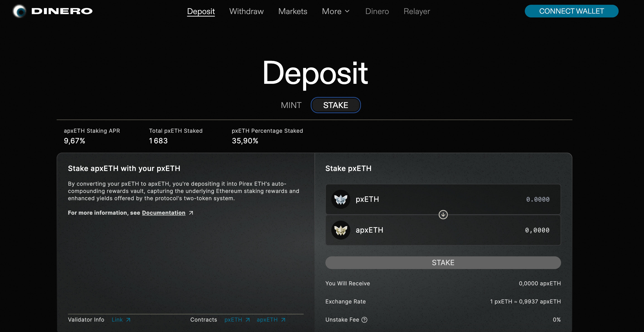Screen dimensions: 644x332
Task: Click the pxETH token icon
Action: 341,199
